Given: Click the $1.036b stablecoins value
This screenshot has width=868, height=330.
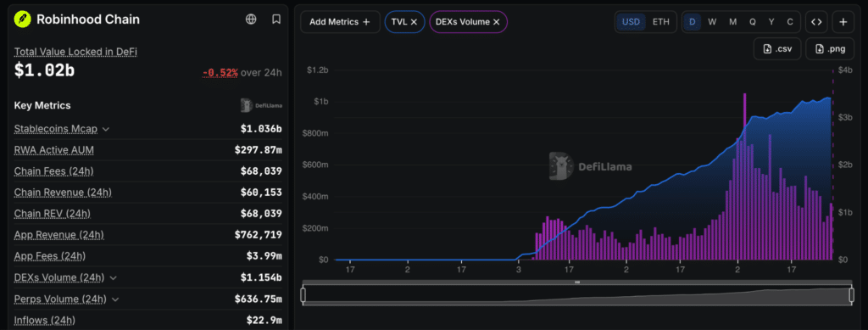Looking at the screenshot, I should (x=261, y=129).
